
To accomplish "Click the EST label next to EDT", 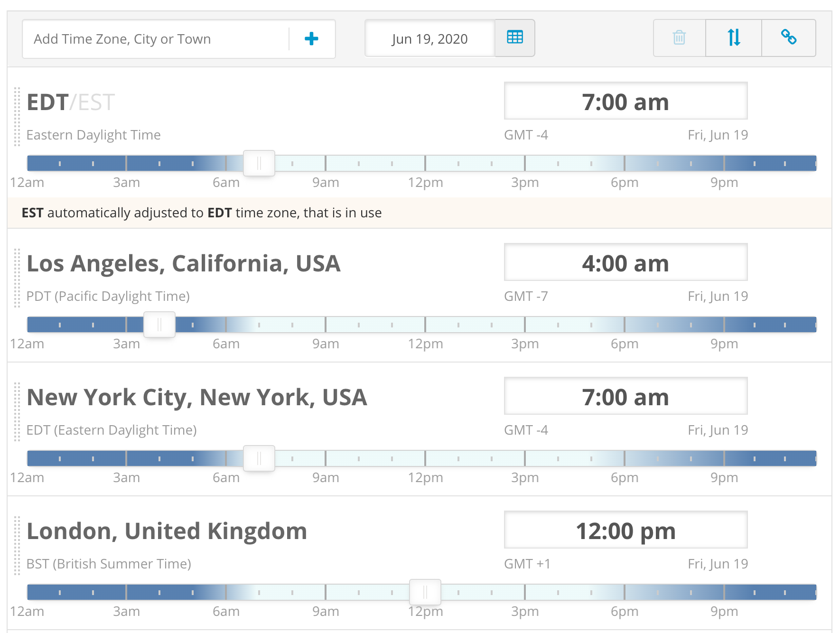I will click(96, 102).
